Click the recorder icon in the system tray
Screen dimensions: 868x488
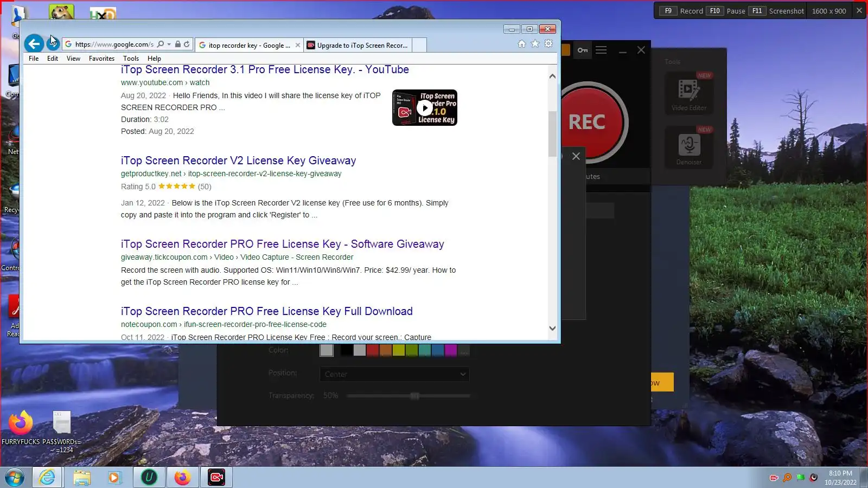(774, 478)
